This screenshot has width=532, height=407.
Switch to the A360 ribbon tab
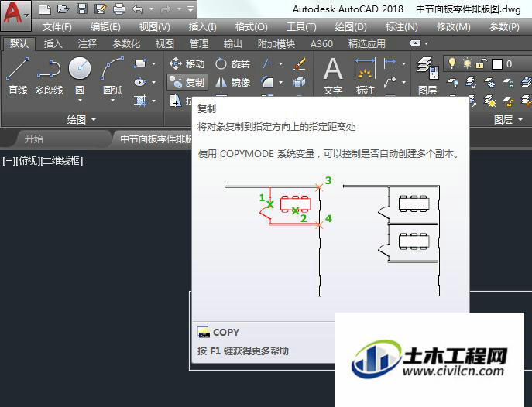321,43
